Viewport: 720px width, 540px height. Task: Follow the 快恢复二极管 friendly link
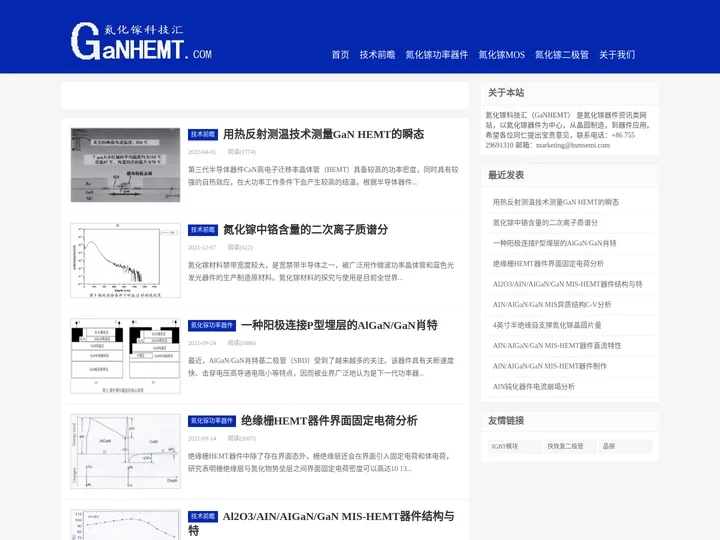click(x=570, y=446)
